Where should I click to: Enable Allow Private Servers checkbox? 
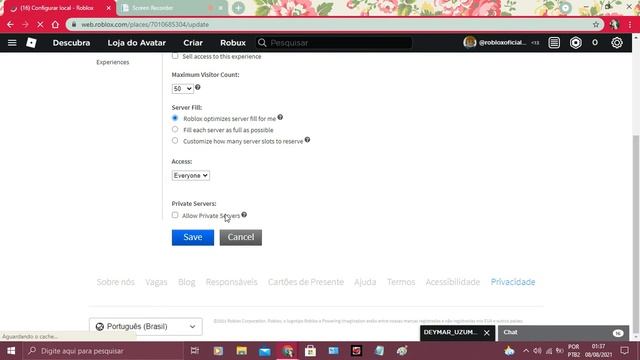[175, 215]
